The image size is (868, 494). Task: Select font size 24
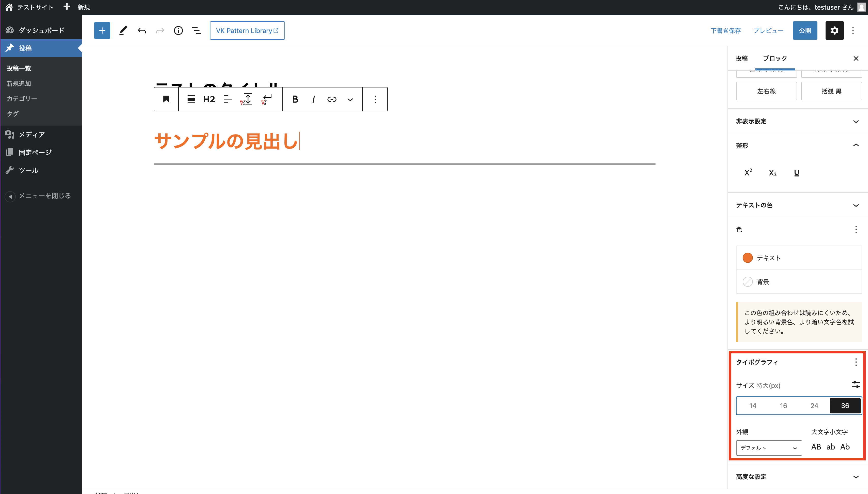click(x=814, y=406)
